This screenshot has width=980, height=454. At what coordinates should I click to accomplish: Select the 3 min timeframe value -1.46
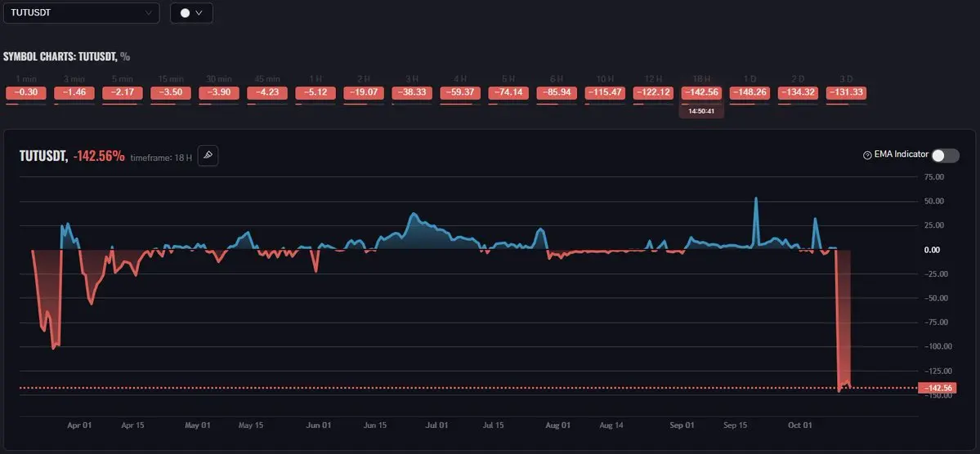pyautogui.click(x=74, y=93)
